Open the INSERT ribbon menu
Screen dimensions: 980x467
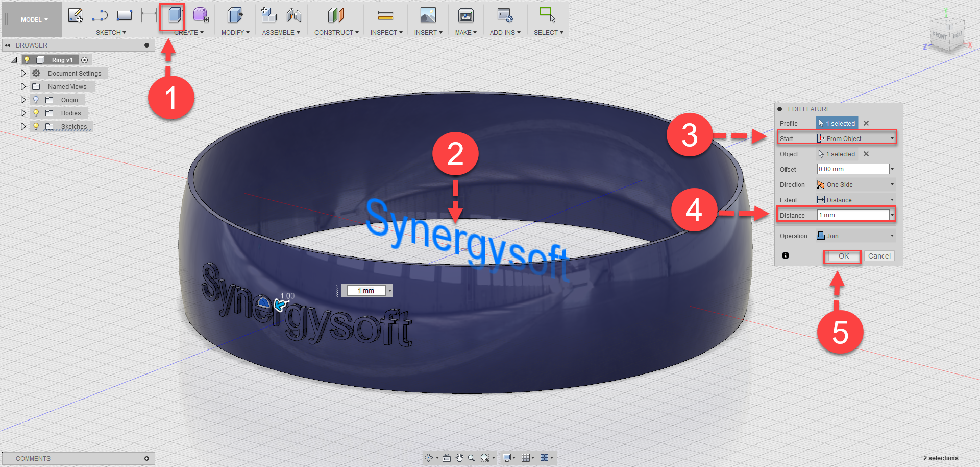click(428, 32)
